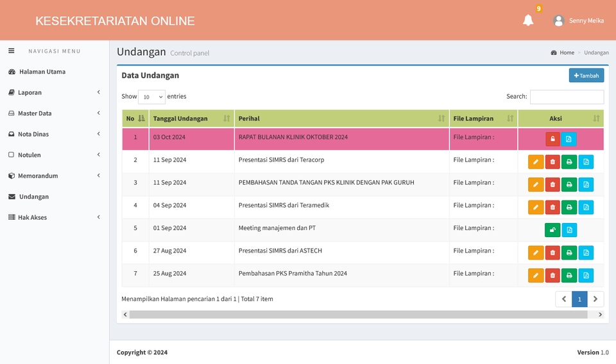View PDF for RAPAT BULANAN KLINIK row
This screenshot has width=616, height=364.
[569, 139]
